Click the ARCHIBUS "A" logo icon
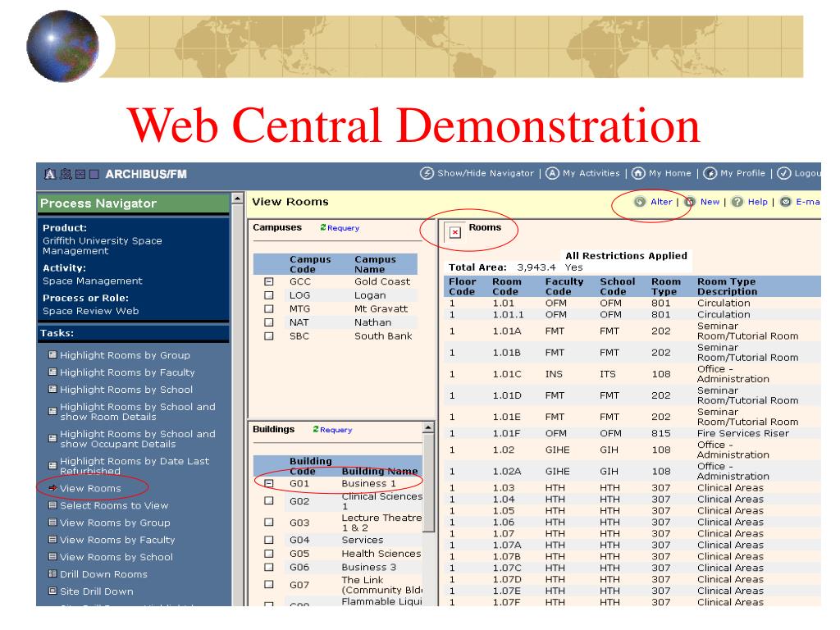 coord(50,174)
